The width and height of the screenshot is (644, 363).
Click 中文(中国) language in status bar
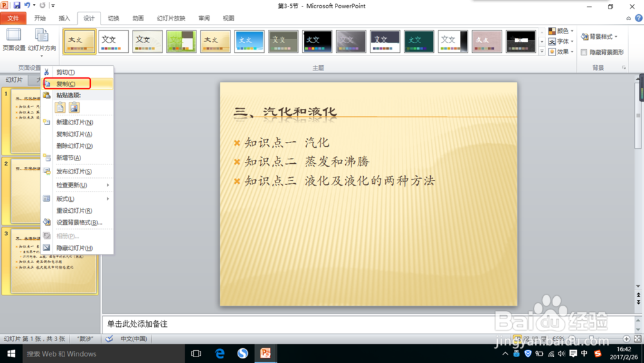pyautogui.click(x=134, y=338)
